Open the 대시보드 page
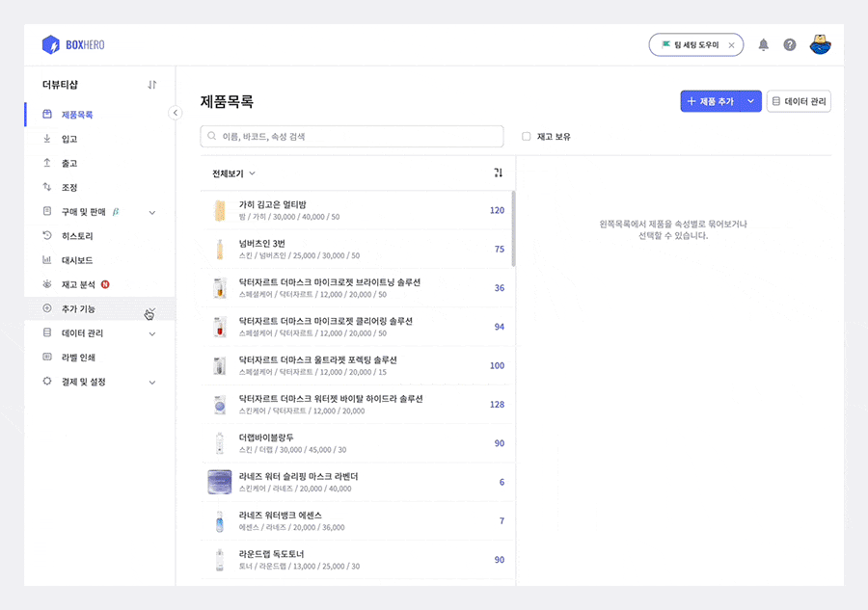Viewport: 868px width, 610px height. tap(76, 260)
